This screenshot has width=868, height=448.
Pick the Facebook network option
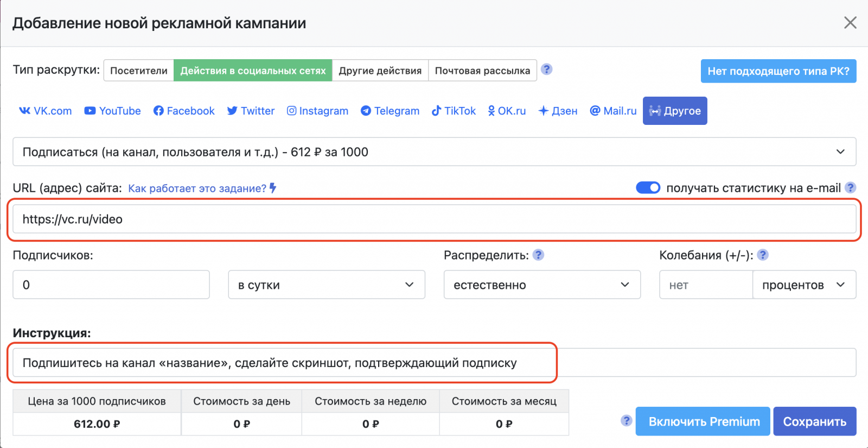coord(158,111)
